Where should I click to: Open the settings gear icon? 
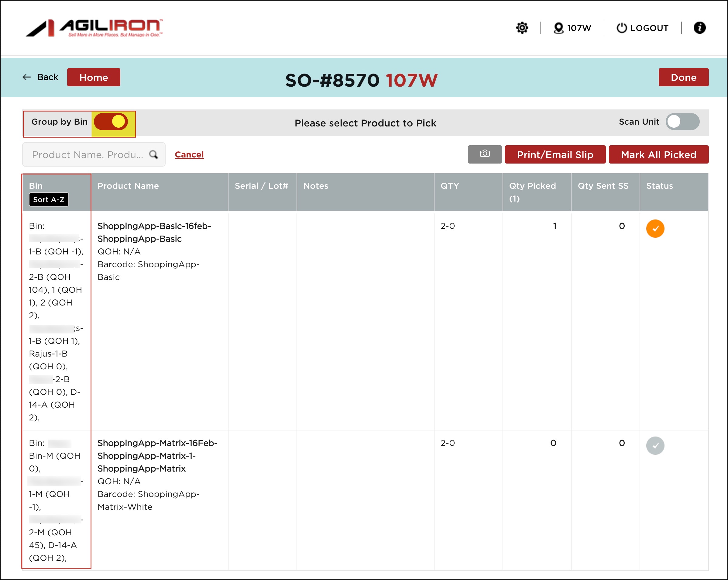coord(522,28)
